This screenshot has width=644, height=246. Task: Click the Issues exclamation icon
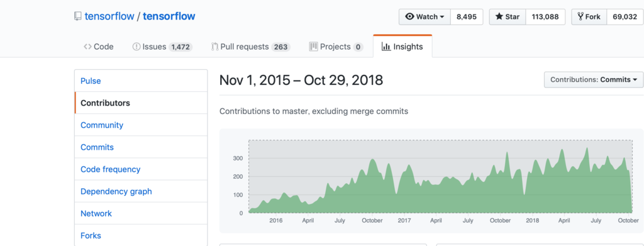(x=136, y=47)
